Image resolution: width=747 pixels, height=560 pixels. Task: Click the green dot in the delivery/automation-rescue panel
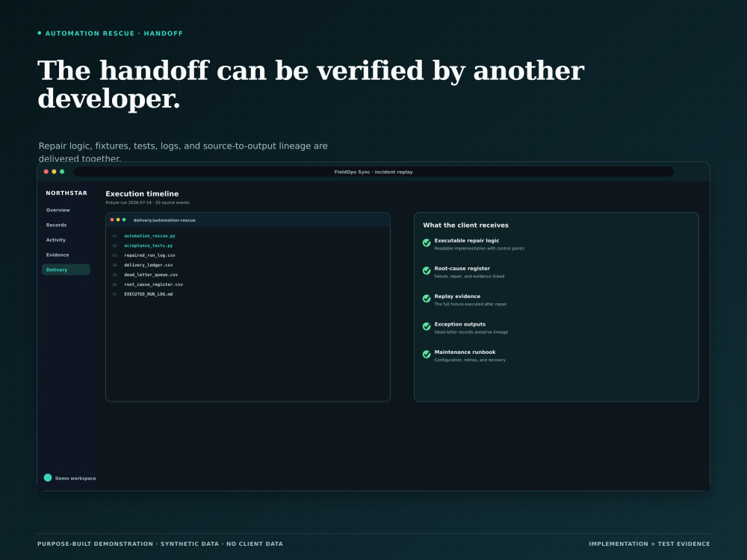point(124,220)
